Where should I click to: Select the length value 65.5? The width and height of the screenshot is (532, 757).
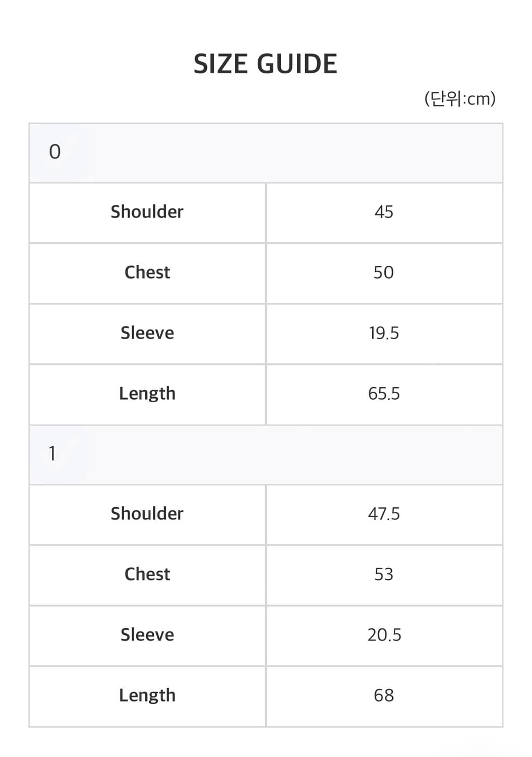384,394
